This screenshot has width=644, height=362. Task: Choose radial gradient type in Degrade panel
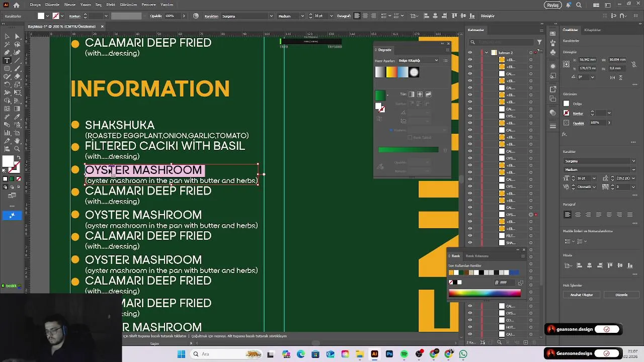pos(420,94)
